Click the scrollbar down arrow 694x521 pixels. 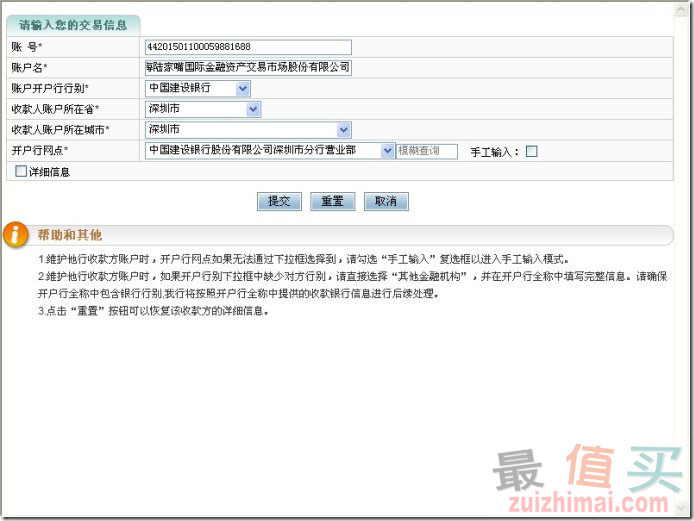pyautogui.click(x=681, y=507)
